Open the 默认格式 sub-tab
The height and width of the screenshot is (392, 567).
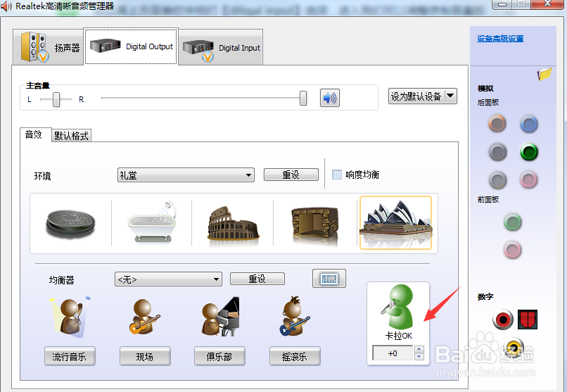[x=71, y=136]
